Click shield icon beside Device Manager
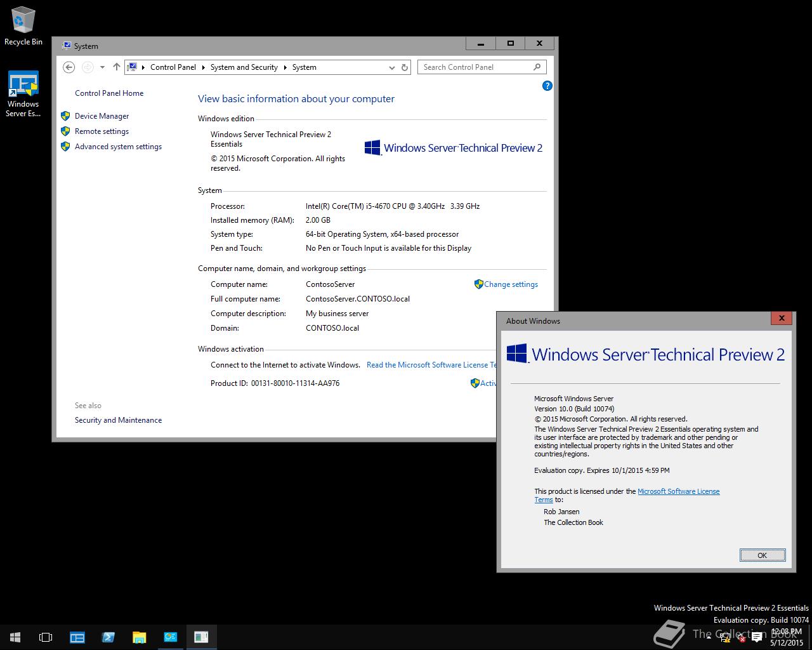Screen dimensions: 812x650 [65, 116]
